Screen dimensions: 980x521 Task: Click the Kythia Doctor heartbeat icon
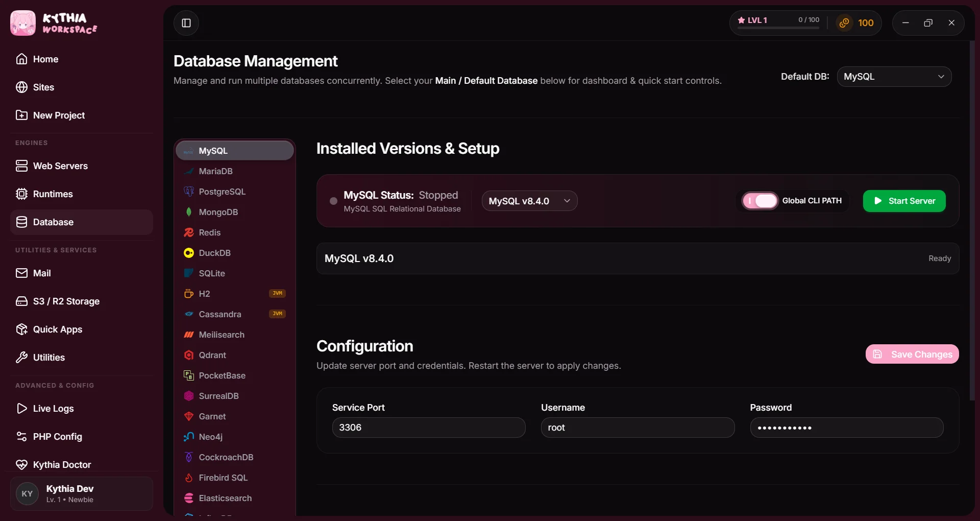[21, 465]
